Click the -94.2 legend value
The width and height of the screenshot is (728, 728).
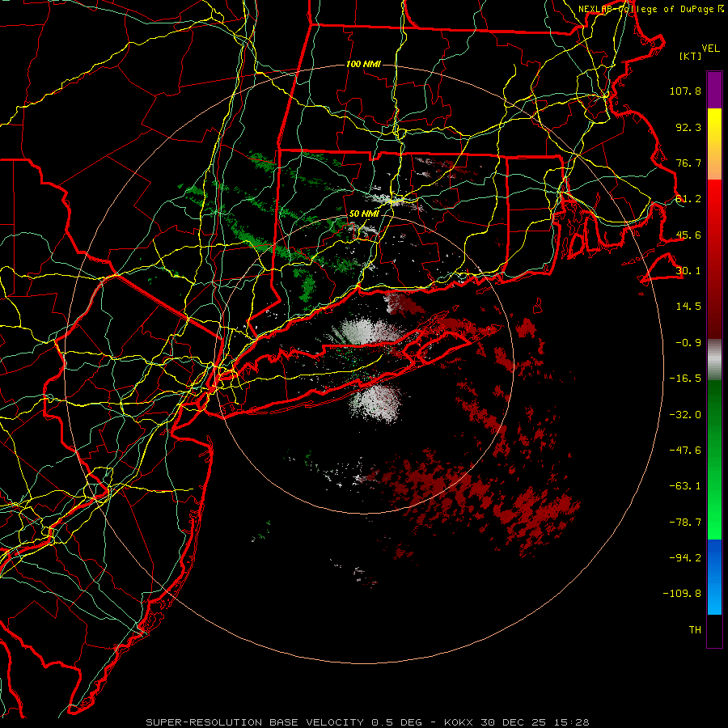(x=685, y=557)
